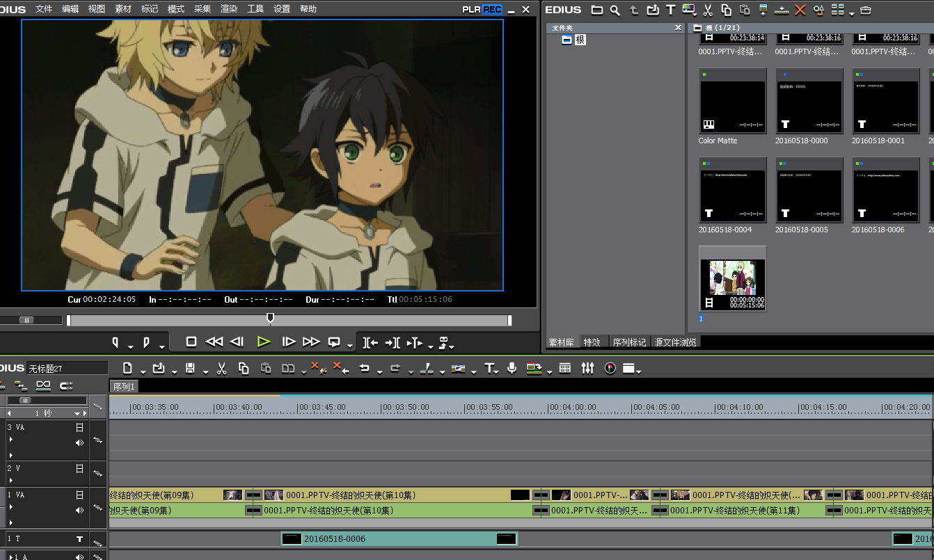The width and height of the screenshot is (934, 560).
Task: Open the bin folder icon in asset toolbar
Action: pos(597,10)
